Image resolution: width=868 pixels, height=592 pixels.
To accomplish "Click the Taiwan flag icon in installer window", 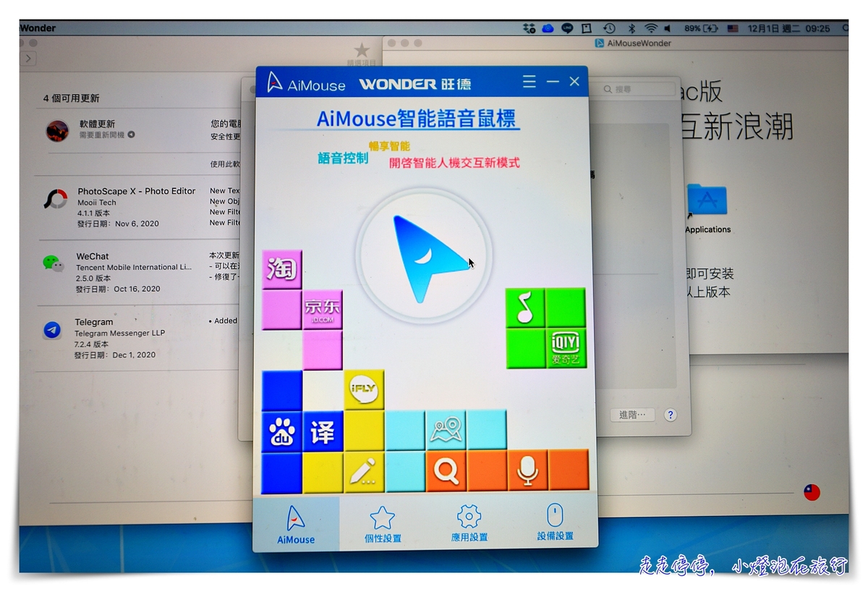I will (812, 492).
